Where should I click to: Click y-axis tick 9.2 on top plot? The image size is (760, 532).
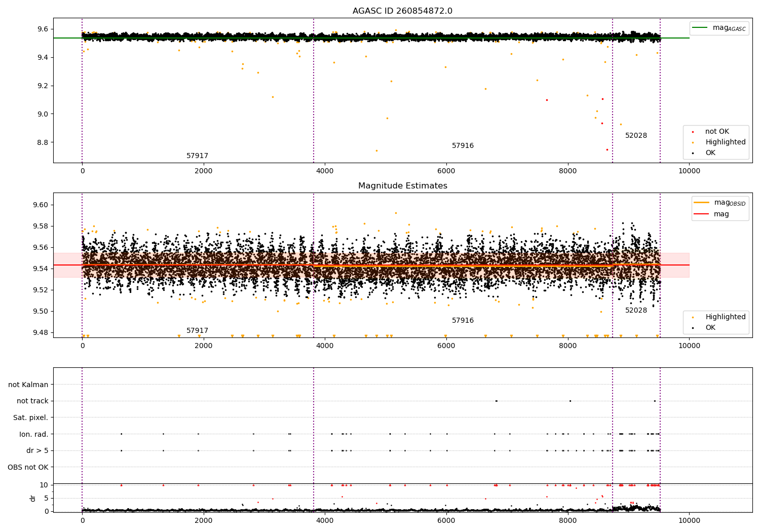click(x=42, y=86)
